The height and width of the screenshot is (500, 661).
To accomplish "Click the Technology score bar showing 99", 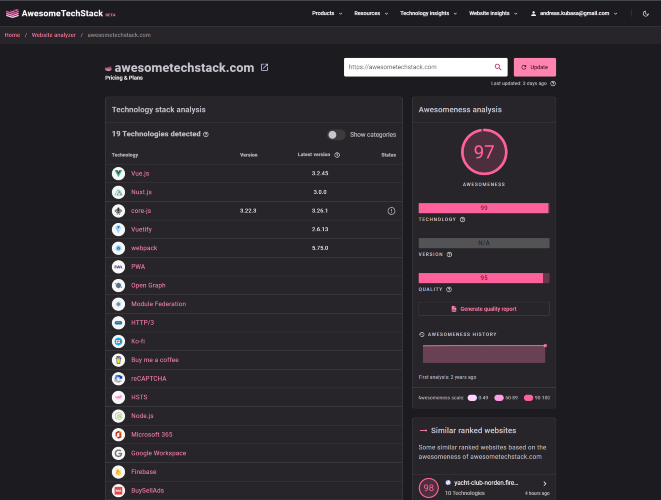I will (x=484, y=208).
